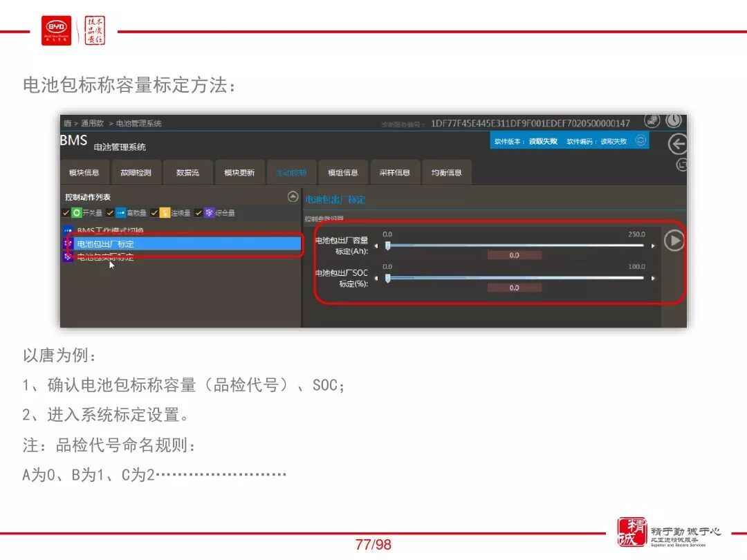Toggle the 离散量 checkbox
The width and height of the screenshot is (747, 560).
coord(109,213)
